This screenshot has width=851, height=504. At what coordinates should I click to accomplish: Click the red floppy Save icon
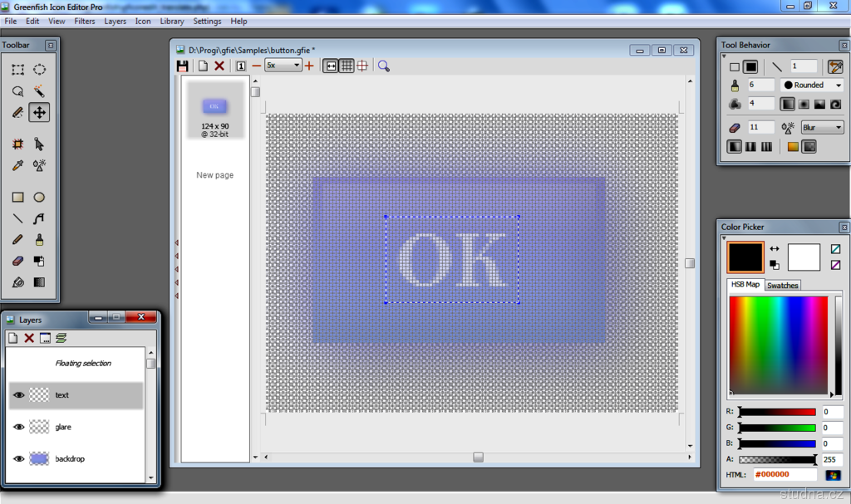[x=183, y=66]
